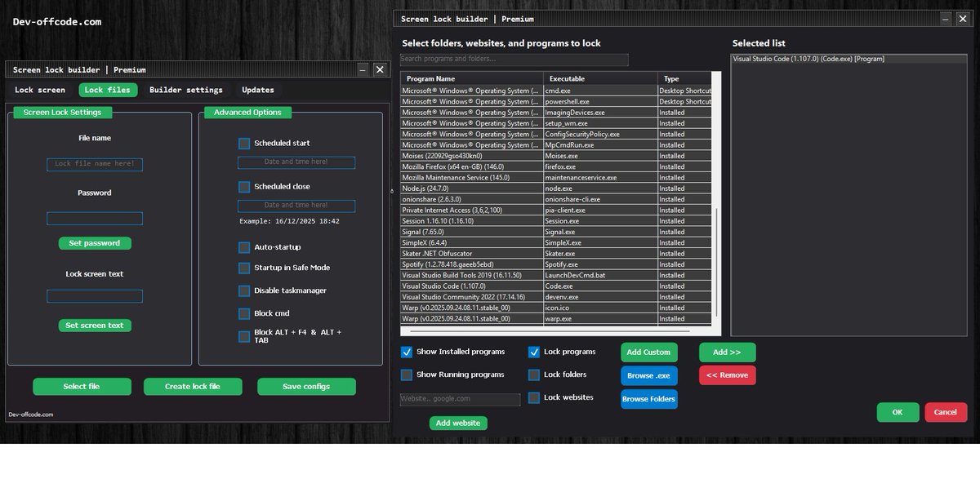Click the devenv.exe executable cell

coord(600,297)
